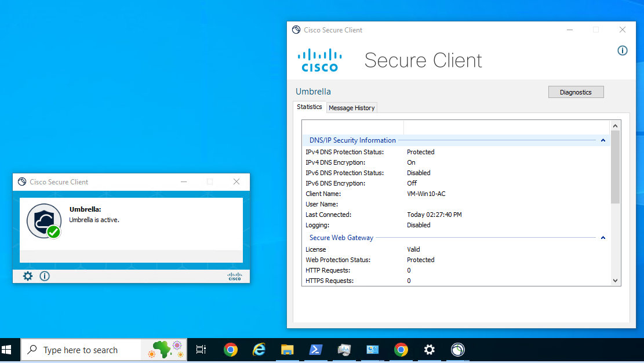The width and height of the screenshot is (644, 363).
Task: Click the 'Client Name:' label
Action: point(323,194)
